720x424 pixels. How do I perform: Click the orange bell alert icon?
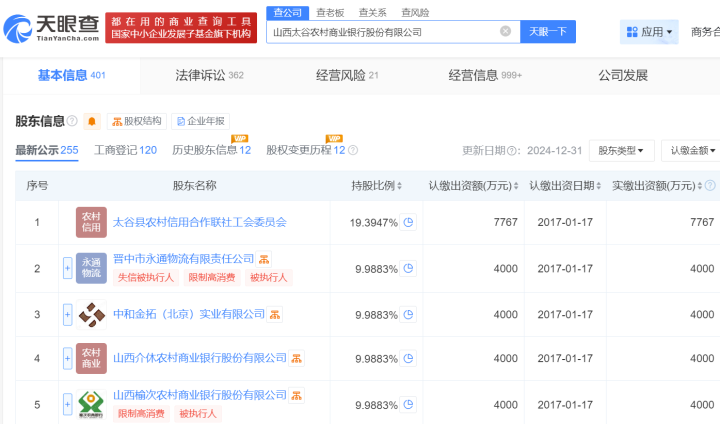92,121
